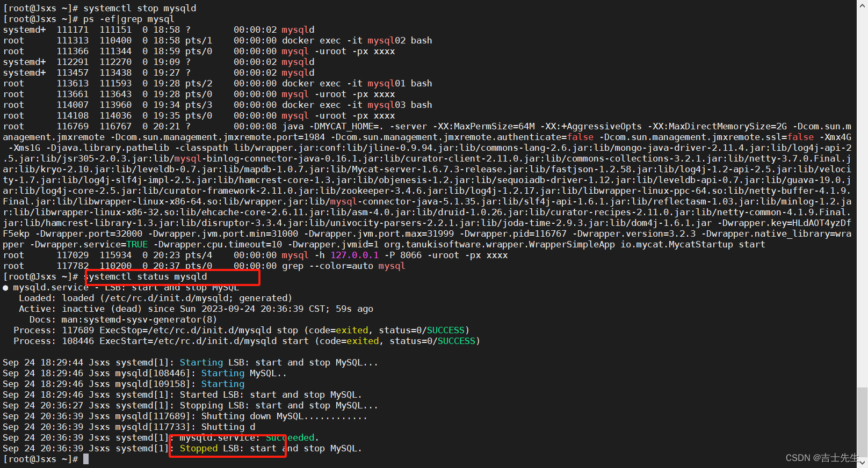Select PID 114007 in the process list

(73, 105)
